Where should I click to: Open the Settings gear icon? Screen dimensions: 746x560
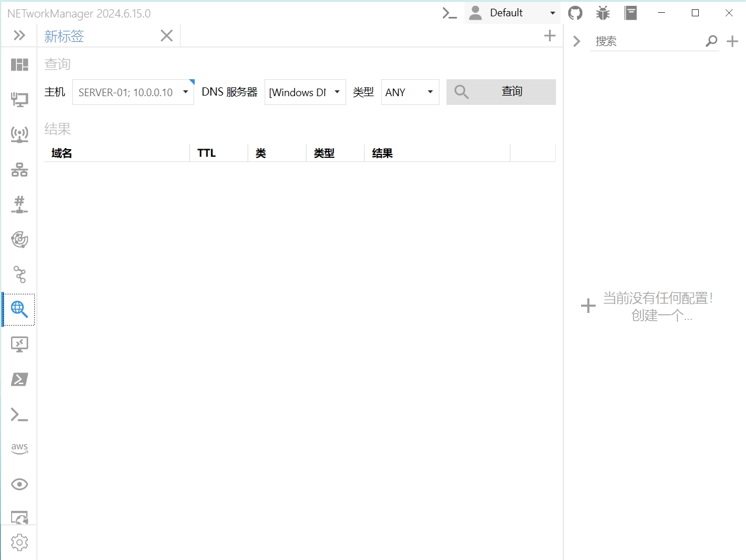(x=19, y=543)
